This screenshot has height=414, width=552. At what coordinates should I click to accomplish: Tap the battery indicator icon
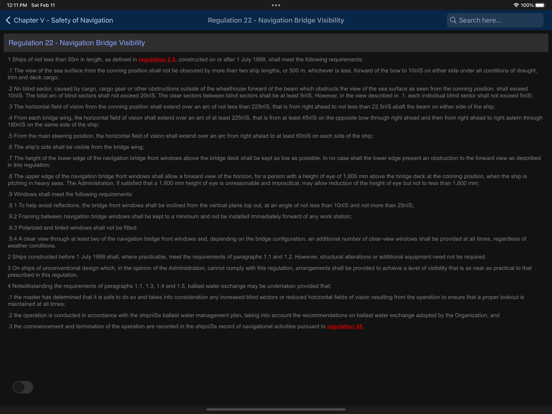coord(540,5)
